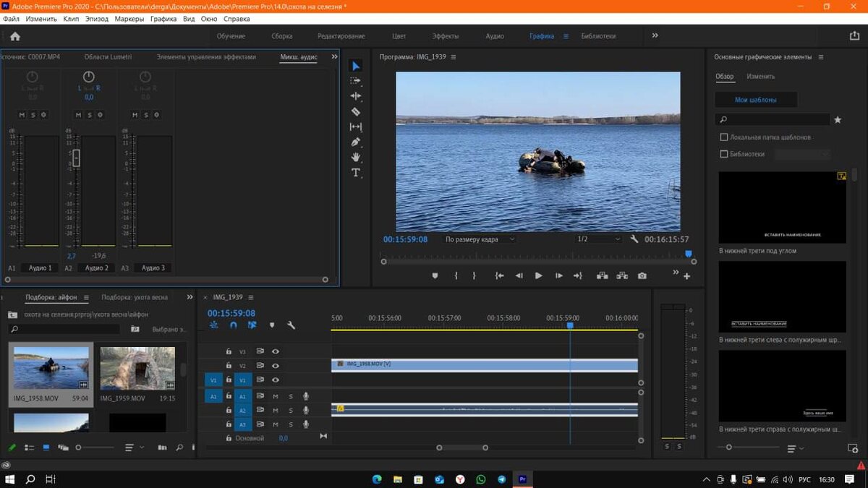
Task: Open the Графика menu
Action: 163,18
